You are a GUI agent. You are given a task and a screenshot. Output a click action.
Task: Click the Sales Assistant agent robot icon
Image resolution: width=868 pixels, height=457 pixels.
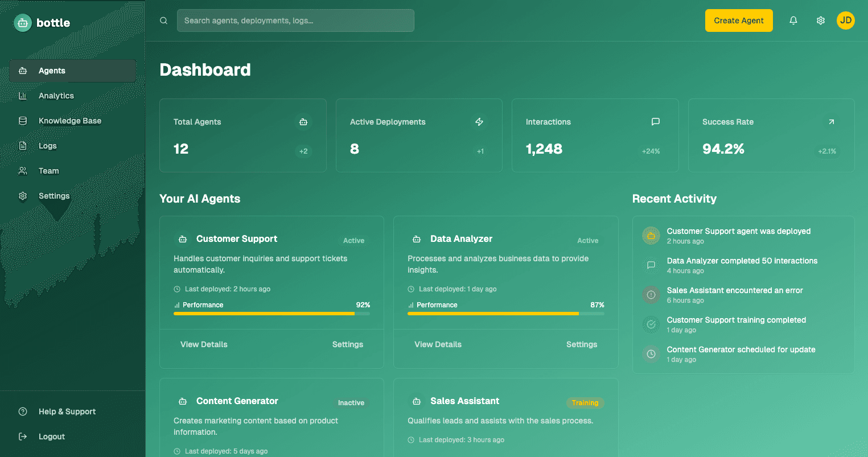pyautogui.click(x=417, y=401)
